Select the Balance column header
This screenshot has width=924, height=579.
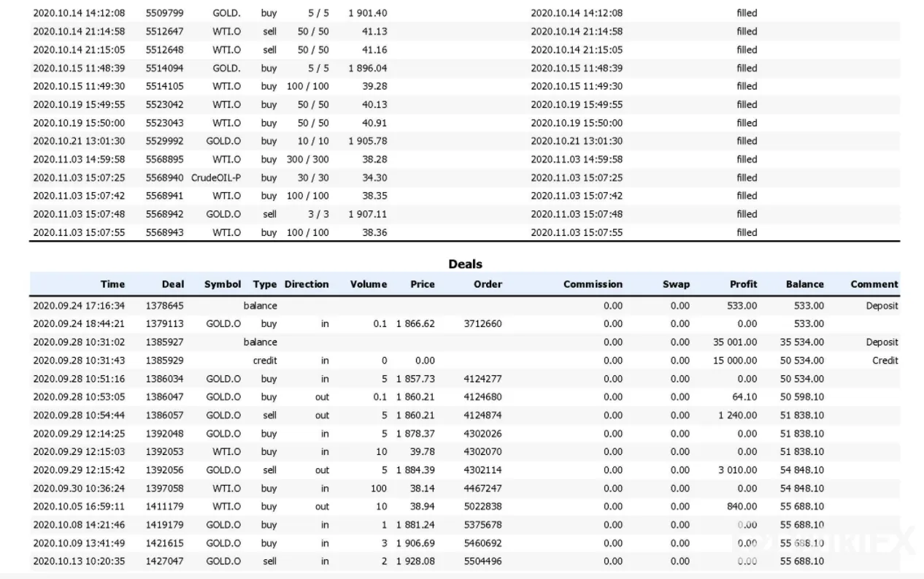[x=804, y=284]
